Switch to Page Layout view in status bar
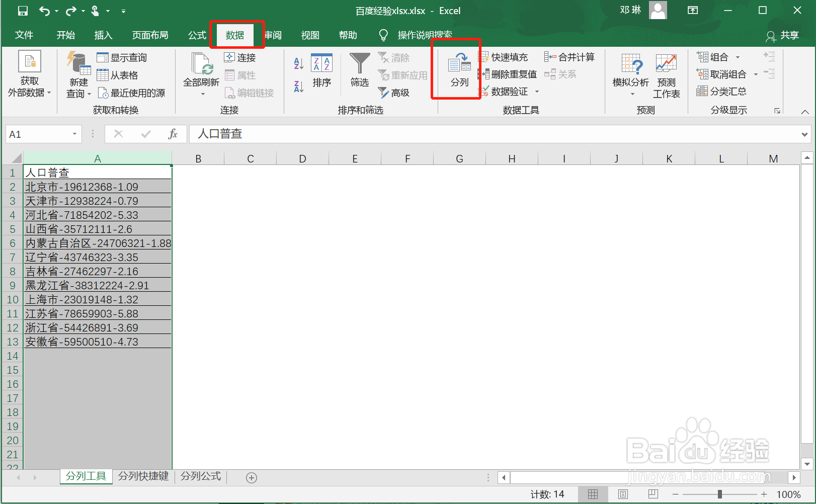Image resolution: width=816 pixels, height=504 pixels. click(623, 494)
